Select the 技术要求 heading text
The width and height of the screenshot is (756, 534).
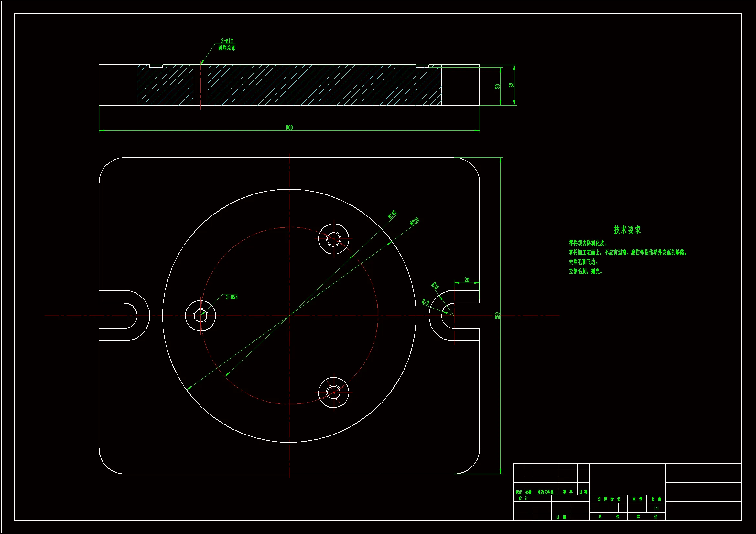(x=627, y=230)
